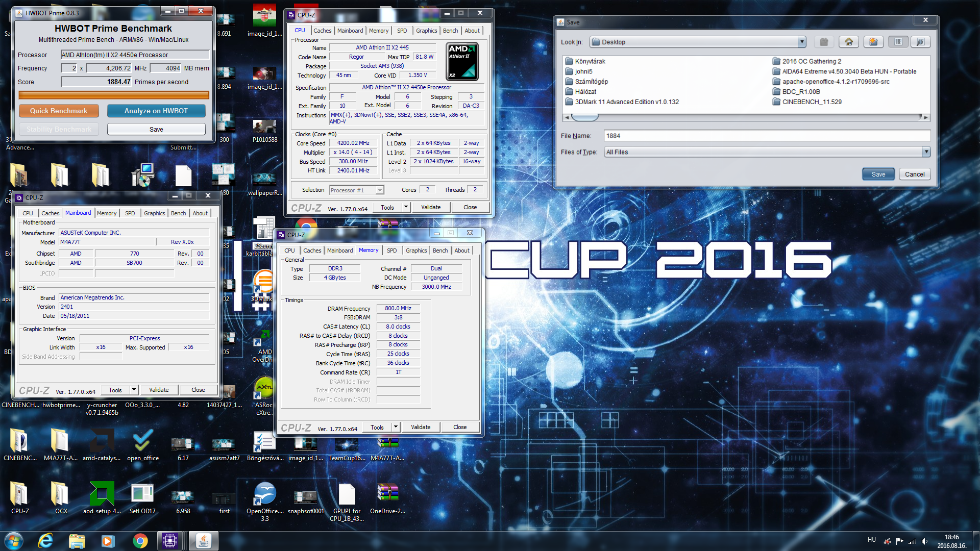Switch to CPU-Z taskbar icon
This screenshot has height=551, width=980.
pos(170,541)
